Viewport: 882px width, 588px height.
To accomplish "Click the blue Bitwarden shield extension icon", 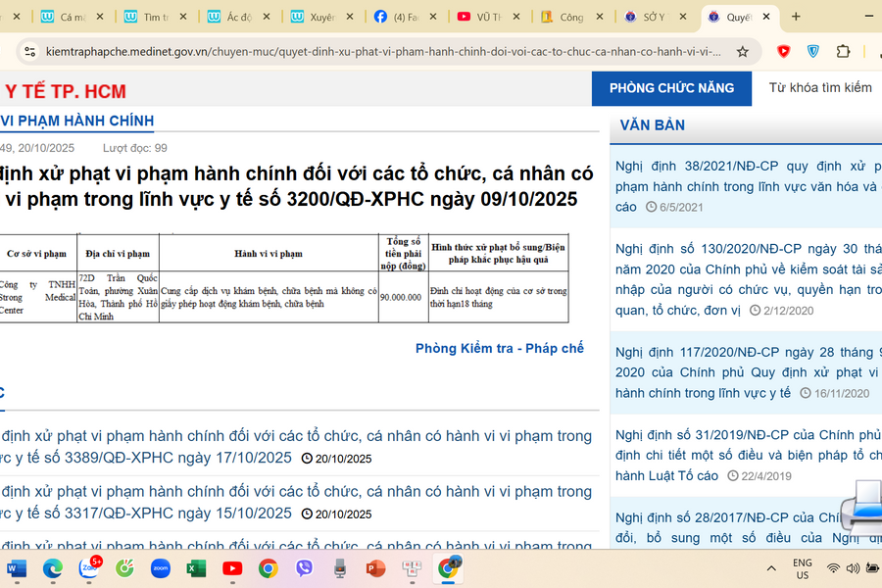I will click(812, 51).
